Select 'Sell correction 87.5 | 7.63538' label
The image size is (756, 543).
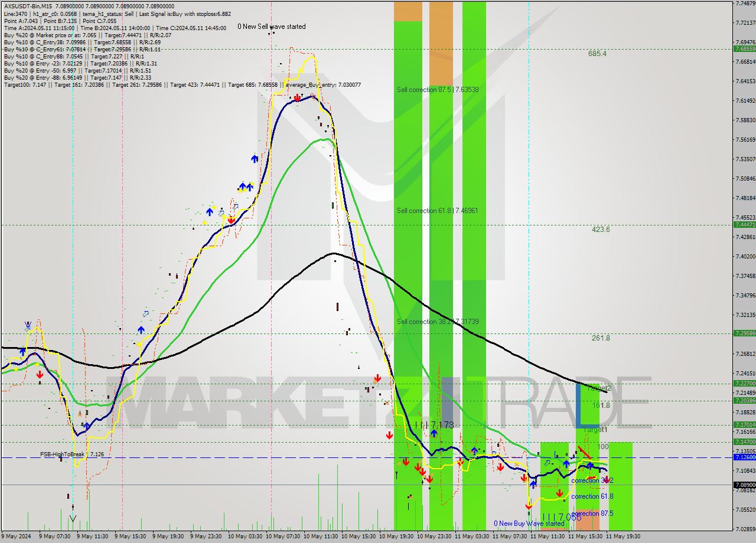point(437,90)
